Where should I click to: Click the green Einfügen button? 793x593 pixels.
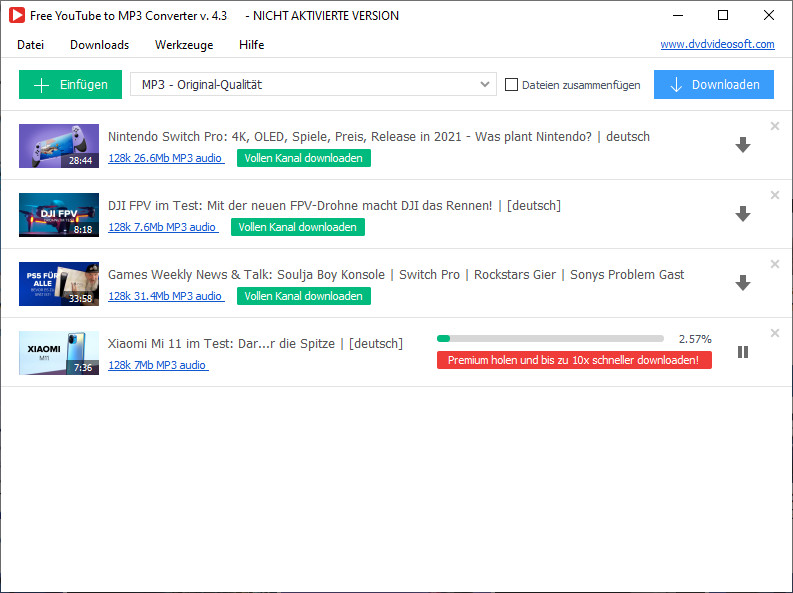click(70, 85)
